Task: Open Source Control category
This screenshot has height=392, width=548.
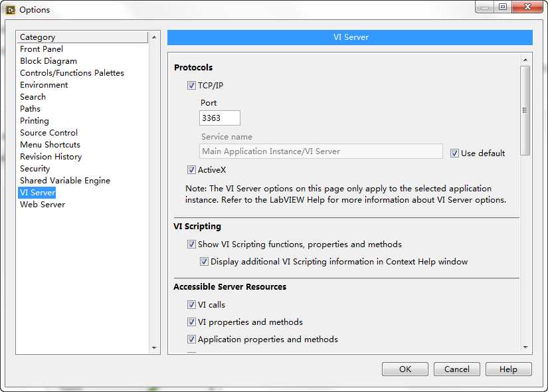Action: 49,132
